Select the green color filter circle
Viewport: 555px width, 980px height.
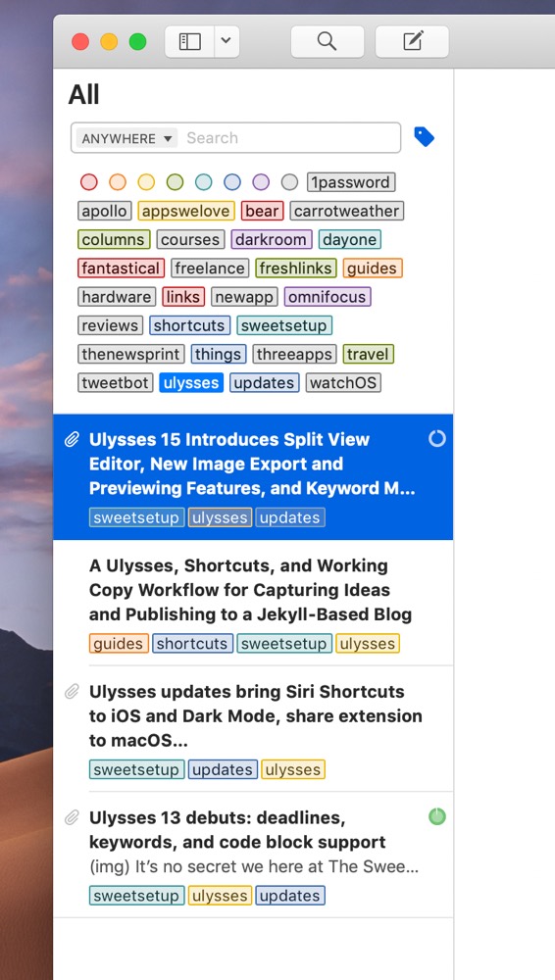click(x=176, y=182)
